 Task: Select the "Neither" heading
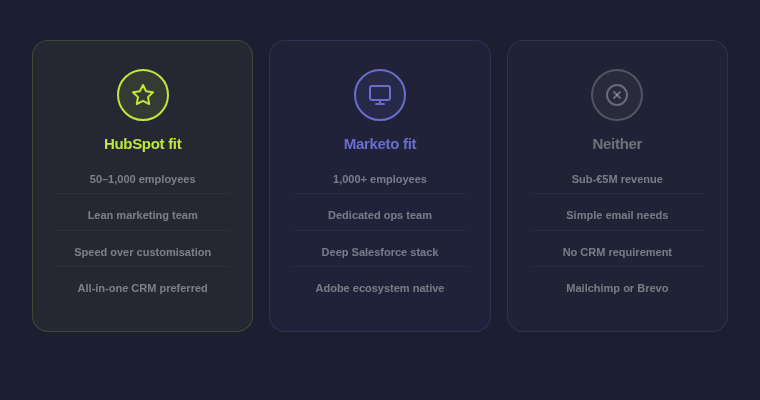[x=617, y=144]
